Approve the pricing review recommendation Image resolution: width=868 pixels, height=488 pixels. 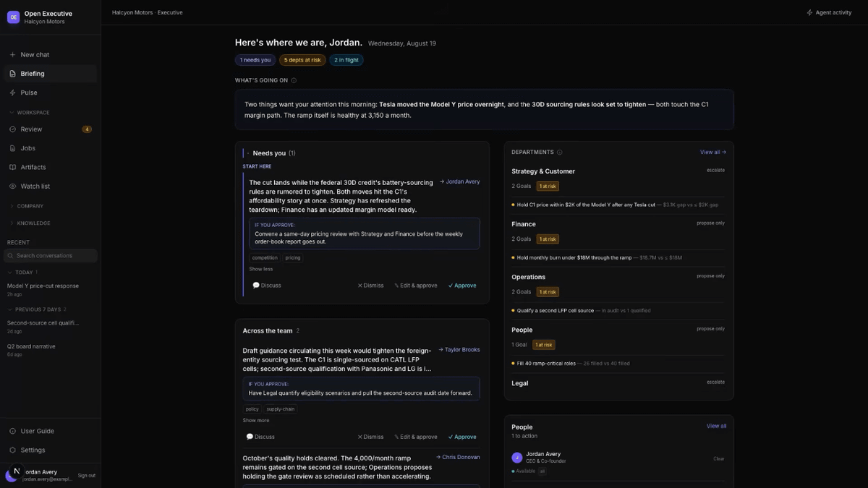pos(462,286)
